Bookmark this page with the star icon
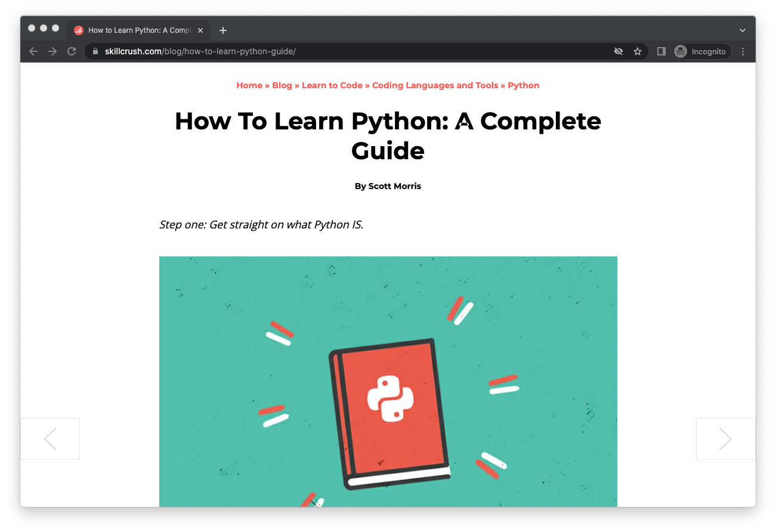Viewport: 776px width, 532px height. [638, 51]
